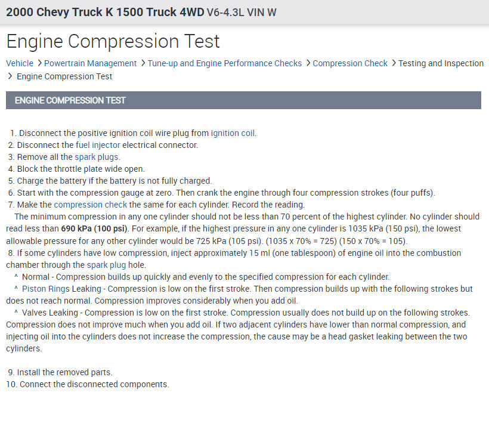
Task: Open the Vehicle breadcrumb link
Action: click(x=20, y=63)
